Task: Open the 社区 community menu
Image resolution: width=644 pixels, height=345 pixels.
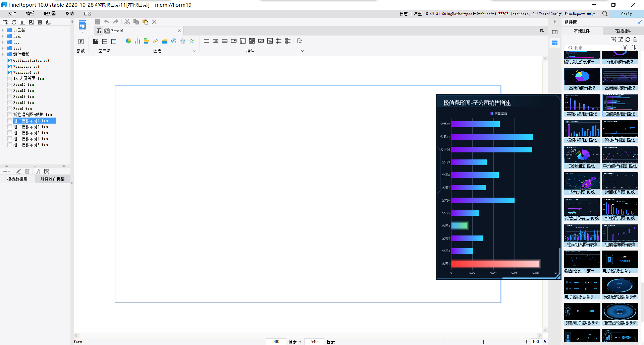Action: (88, 14)
